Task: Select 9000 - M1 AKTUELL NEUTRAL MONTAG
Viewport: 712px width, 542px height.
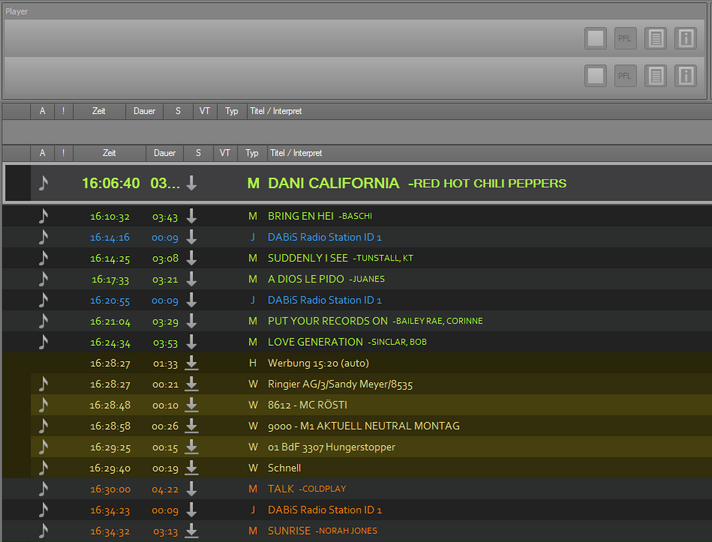Action: 363,426
